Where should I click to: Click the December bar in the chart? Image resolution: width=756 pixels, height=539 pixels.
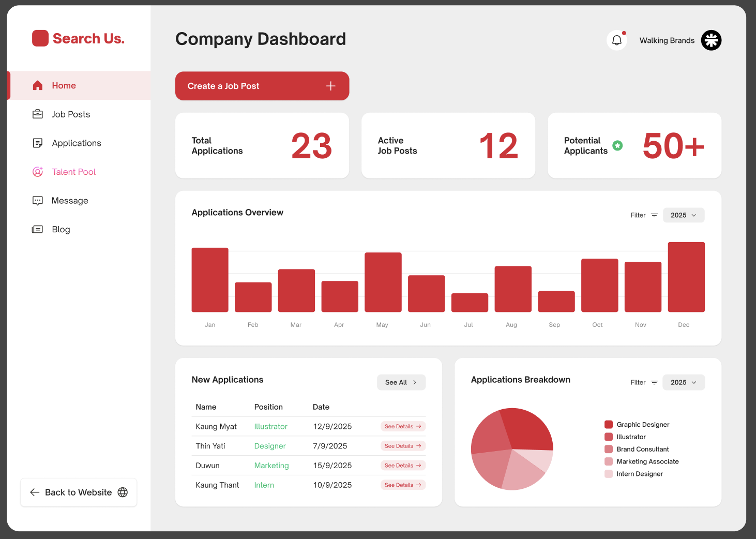tap(686, 277)
